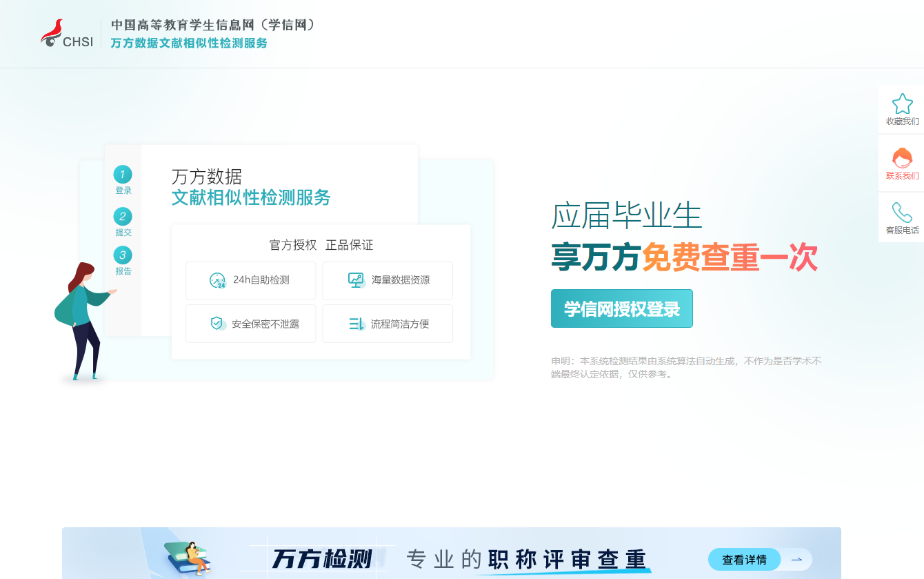Select the 海量数据资源 feature card
Image resolution: width=924 pixels, height=579 pixels.
[388, 281]
